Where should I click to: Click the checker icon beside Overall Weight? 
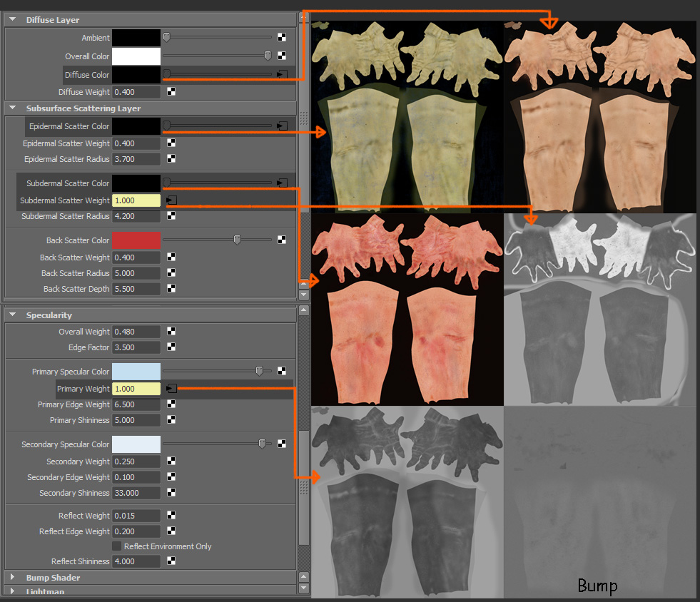pyautogui.click(x=171, y=331)
